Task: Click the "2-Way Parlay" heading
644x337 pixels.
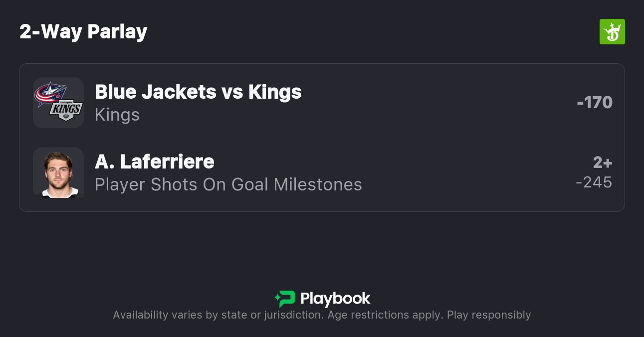Action: pyautogui.click(x=83, y=32)
